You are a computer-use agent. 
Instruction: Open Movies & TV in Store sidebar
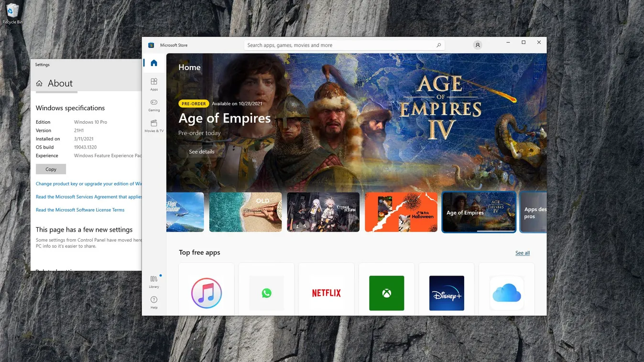pos(154,126)
